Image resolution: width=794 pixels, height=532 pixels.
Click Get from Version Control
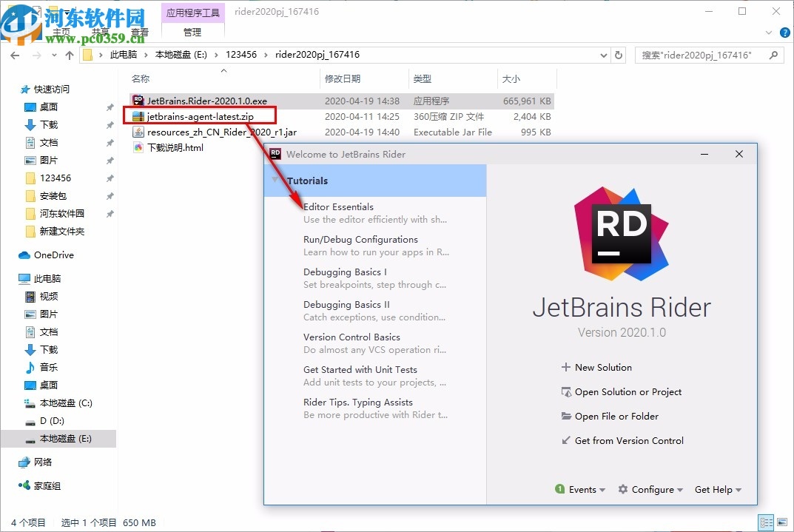[x=628, y=440]
